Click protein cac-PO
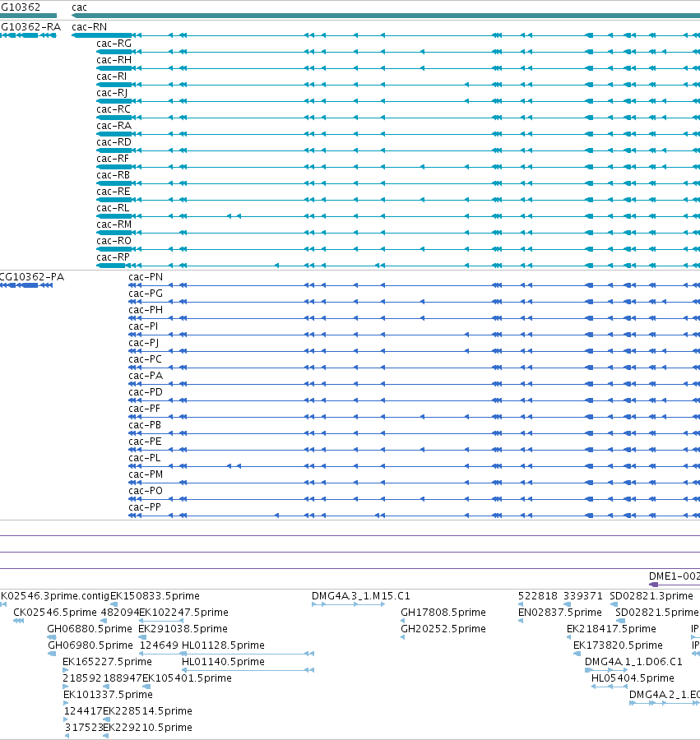Image resolution: width=700 pixels, height=740 pixels. click(x=146, y=492)
